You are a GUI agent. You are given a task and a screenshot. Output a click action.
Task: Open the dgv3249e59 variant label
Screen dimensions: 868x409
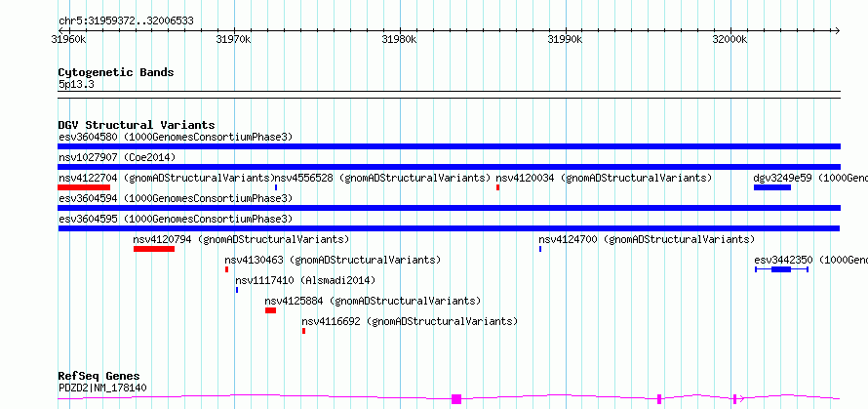[810, 178]
